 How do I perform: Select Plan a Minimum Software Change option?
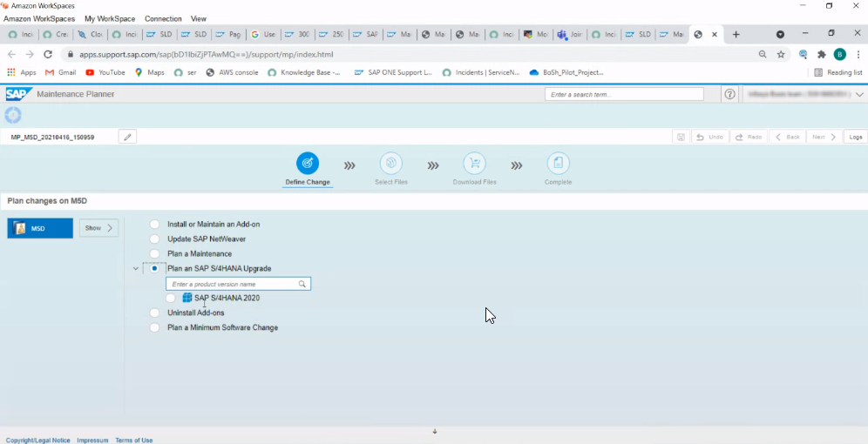click(x=154, y=327)
